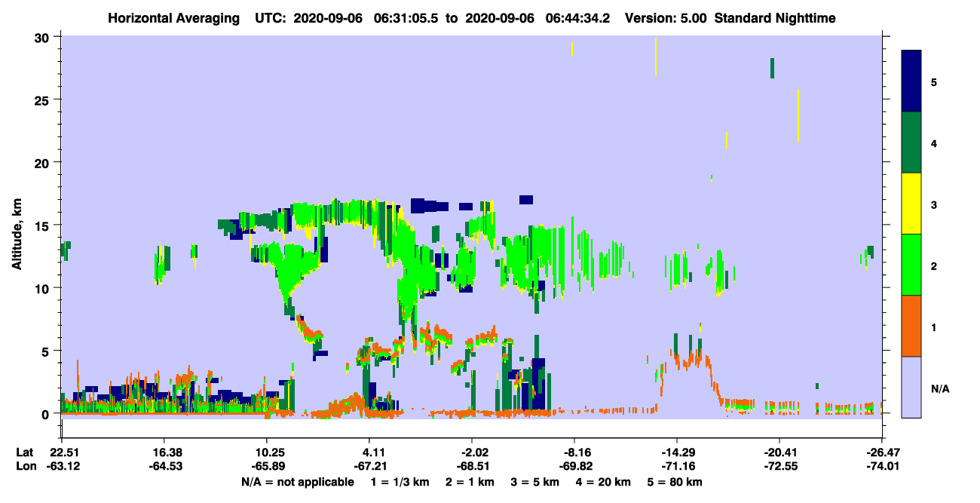Click the '4 = 20 km' footnote
Screen dimensions: 980x503
coord(603,482)
